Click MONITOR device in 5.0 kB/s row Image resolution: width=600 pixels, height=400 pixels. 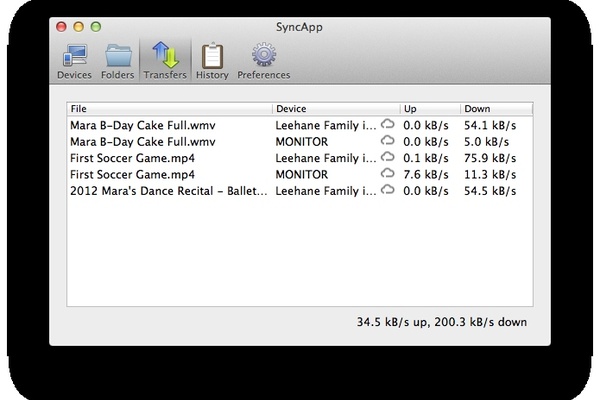pos(302,142)
